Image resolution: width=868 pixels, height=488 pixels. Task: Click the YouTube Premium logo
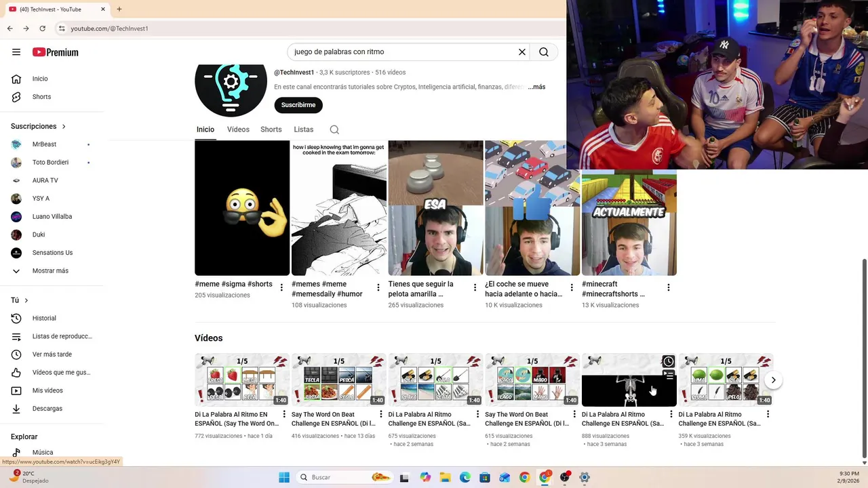(55, 52)
